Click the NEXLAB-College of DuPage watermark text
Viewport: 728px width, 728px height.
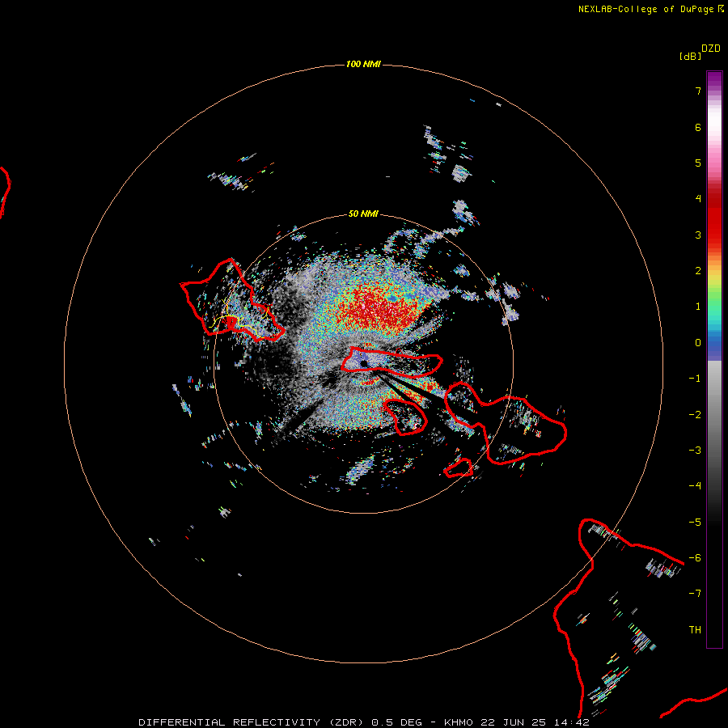(651, 9)
